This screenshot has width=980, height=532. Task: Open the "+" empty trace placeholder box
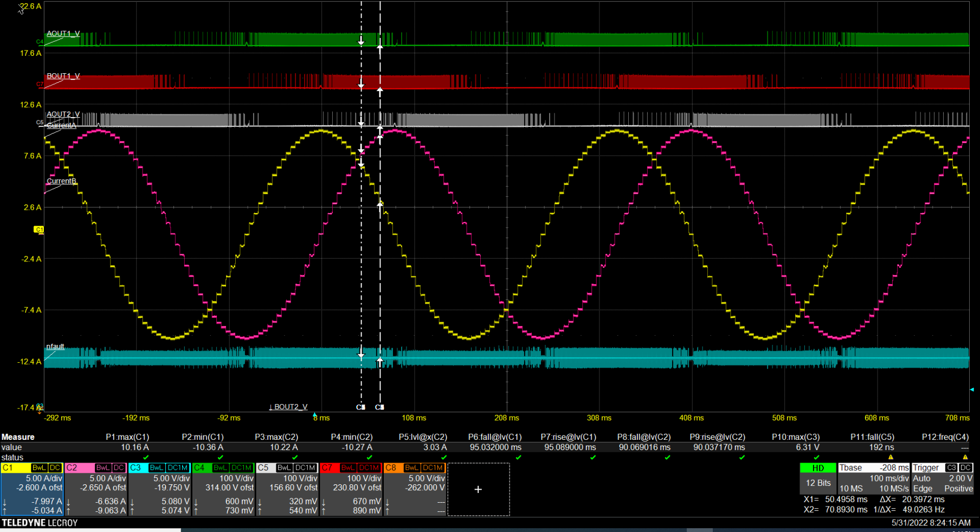coord(478,489)
